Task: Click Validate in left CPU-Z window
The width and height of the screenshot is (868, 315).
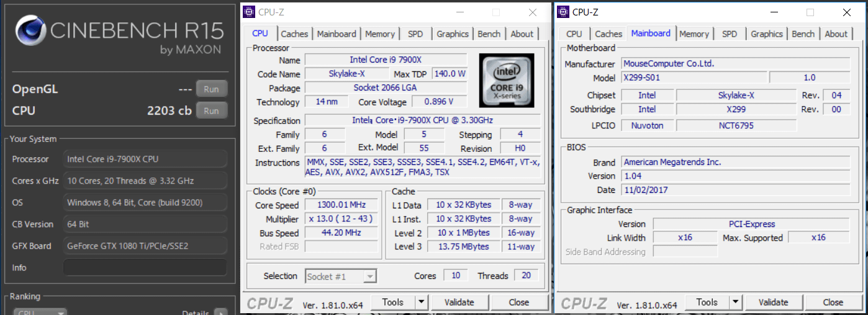Action: [x=459, y=303]
